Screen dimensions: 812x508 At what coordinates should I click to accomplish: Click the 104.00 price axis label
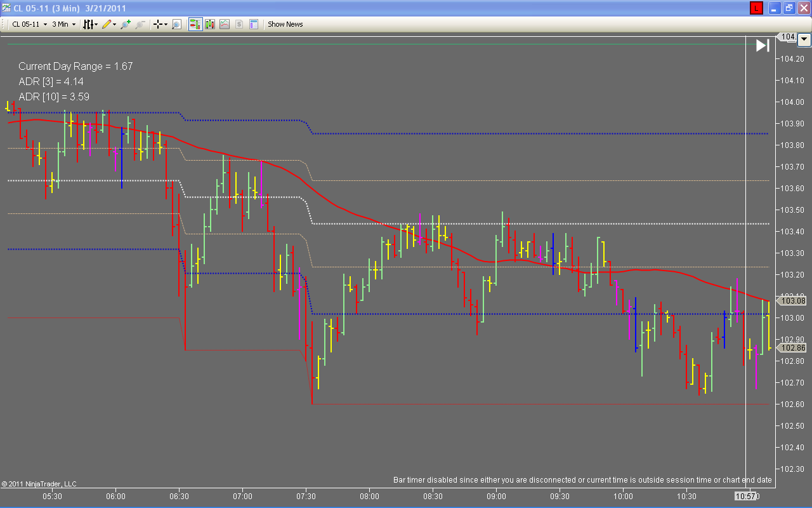tap(793, 102)
